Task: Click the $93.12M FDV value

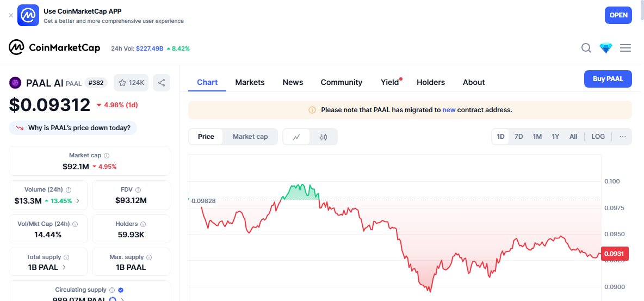Action: (x=131, y=201)
